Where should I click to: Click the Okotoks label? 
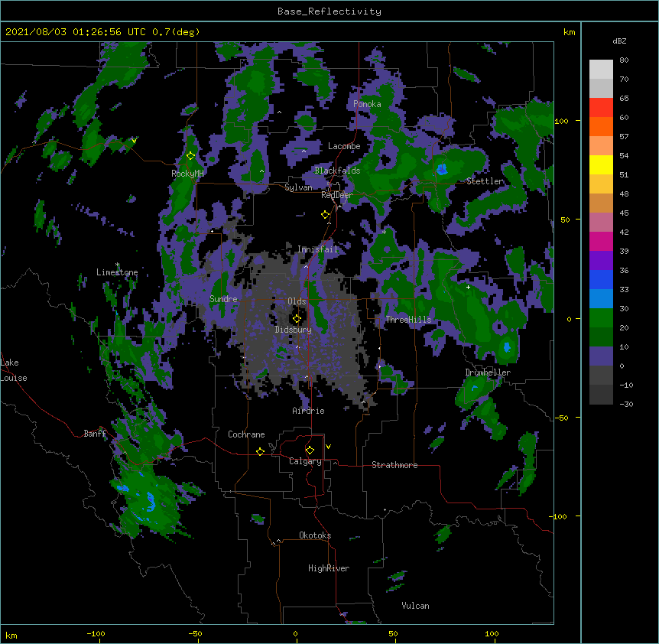coord(315,535)
